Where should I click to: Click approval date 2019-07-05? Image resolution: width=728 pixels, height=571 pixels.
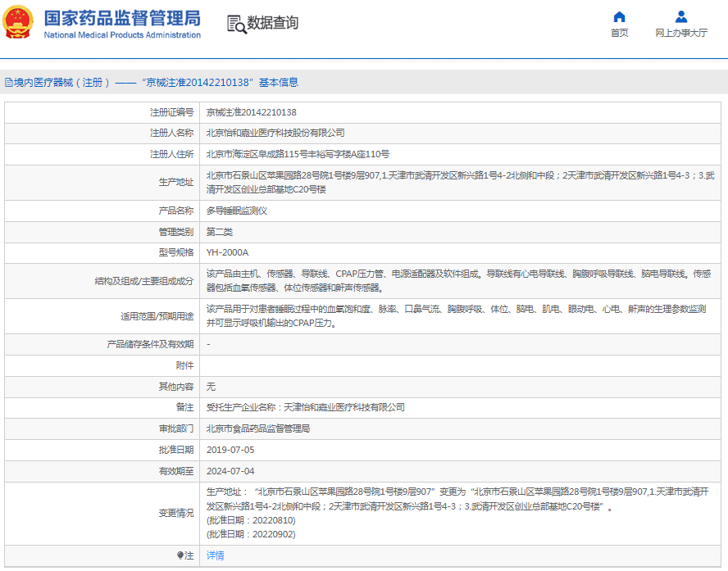[230, 450]
